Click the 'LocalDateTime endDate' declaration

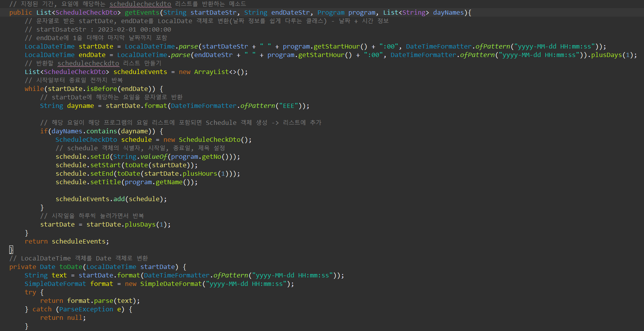click(65, 55)
